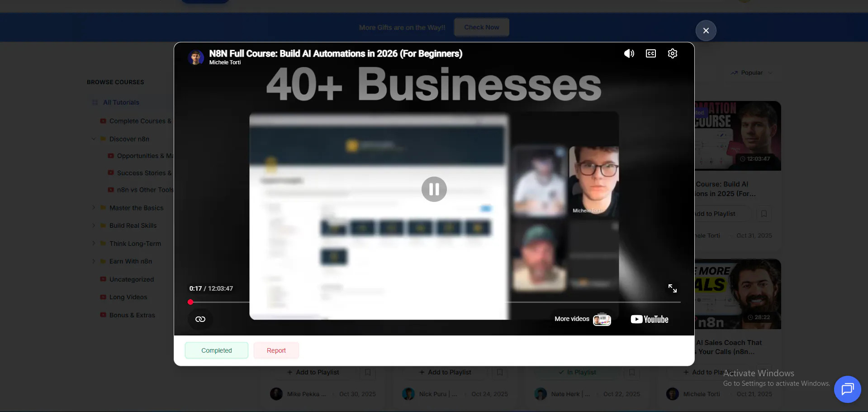Open n8n vs Other Tools subcategory
This screenshot has height=412, width=868.
click(145, 190)
